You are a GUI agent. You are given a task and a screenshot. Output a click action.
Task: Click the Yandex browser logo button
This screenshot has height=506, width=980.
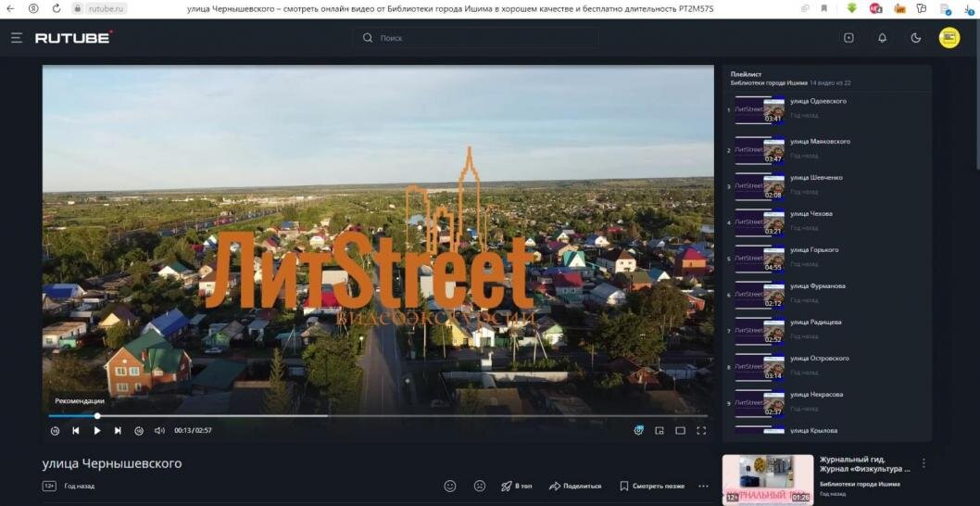click(33, 8)
